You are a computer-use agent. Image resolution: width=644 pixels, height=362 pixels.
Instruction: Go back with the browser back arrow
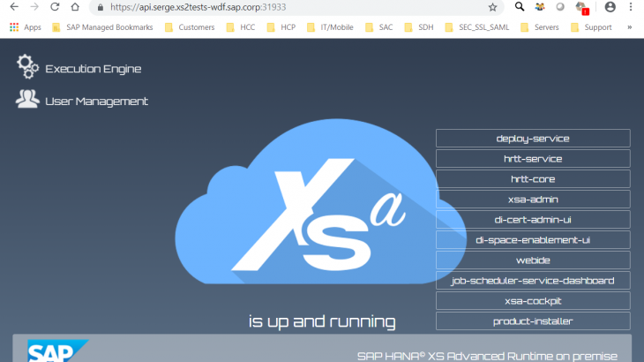(x=14, y=7)
